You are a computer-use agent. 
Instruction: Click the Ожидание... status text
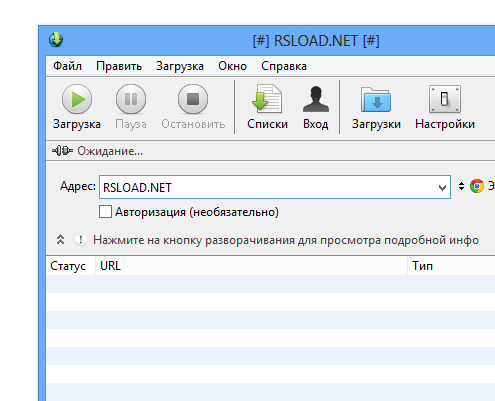(110, 151)
